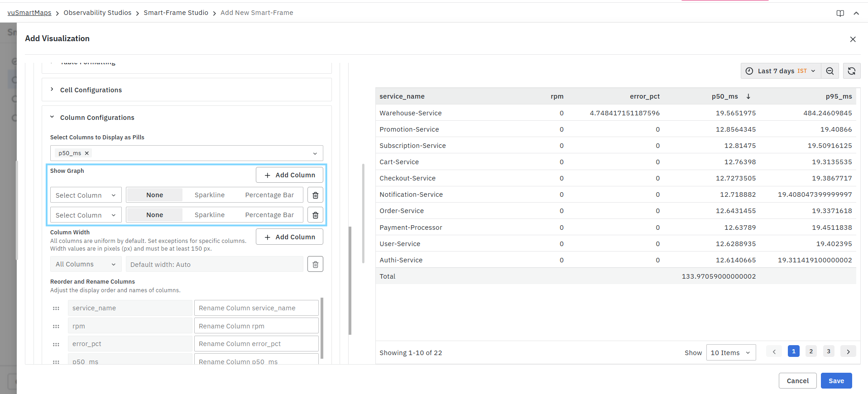Click sort arrow on p50_ms header
This screenshot has height=394, width=868.
click(748, 96)
